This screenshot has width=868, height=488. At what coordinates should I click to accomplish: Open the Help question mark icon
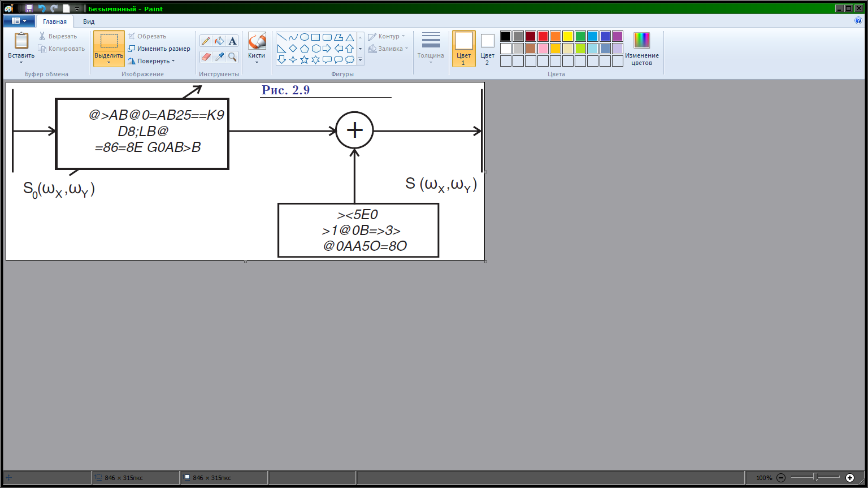click(858, 21)
